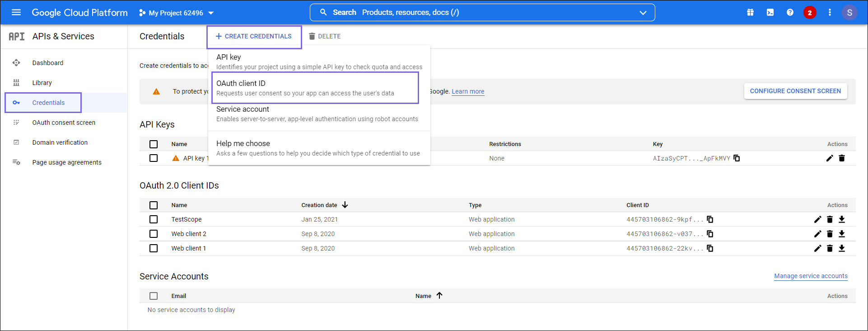Expand the search bar dropdown arrow
Viewport: 868px width, 331px height.
click(643, 13)
